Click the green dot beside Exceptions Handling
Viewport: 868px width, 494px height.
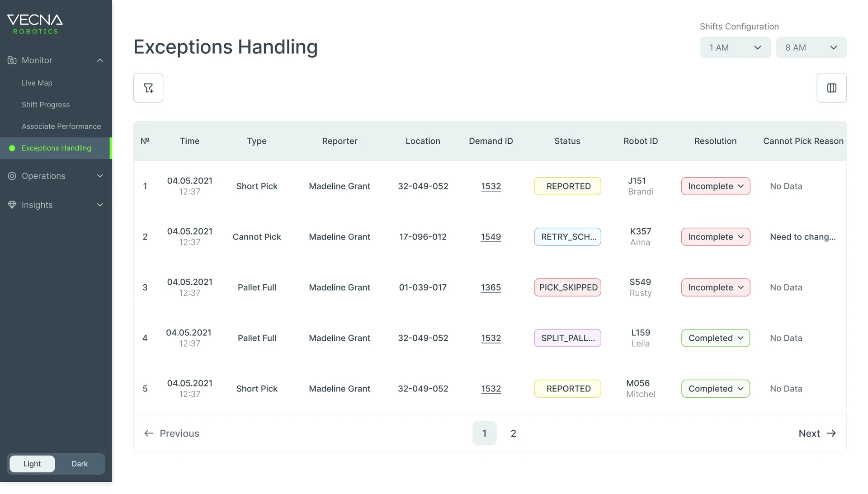point(12,148)
